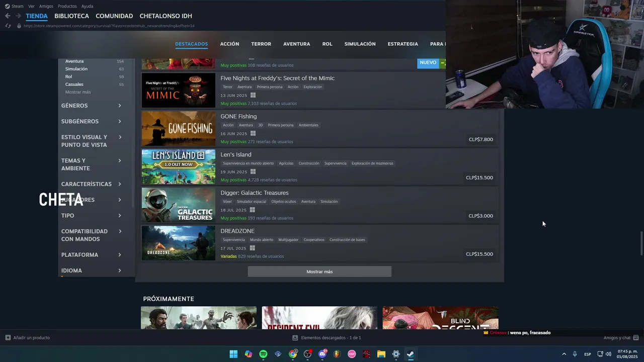Expand the TIPO filter section

click(x=92, y=216)
